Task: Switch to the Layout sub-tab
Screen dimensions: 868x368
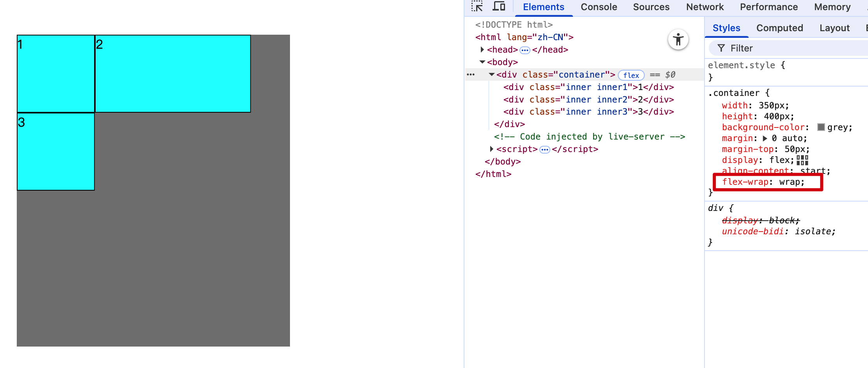Action: point(835,28)
